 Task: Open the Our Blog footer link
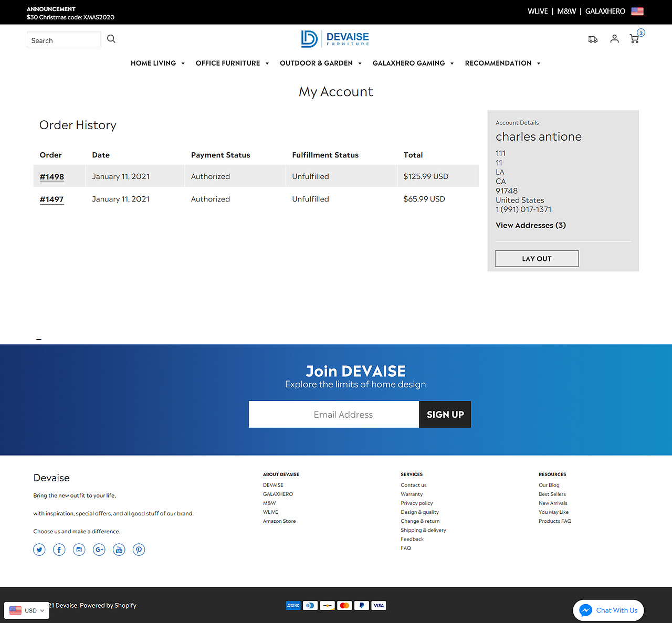point(549,485)
